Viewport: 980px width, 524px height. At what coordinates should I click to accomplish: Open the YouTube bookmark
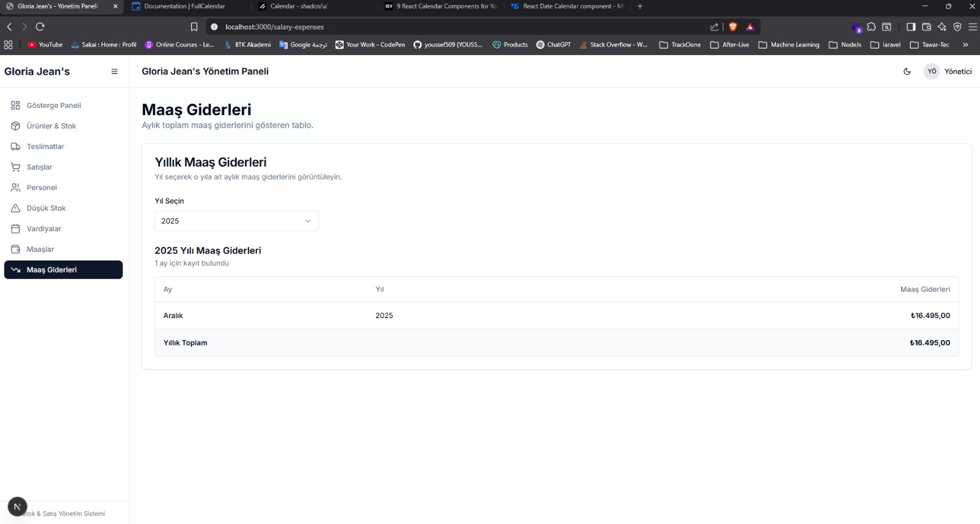[x=45, y=45]
